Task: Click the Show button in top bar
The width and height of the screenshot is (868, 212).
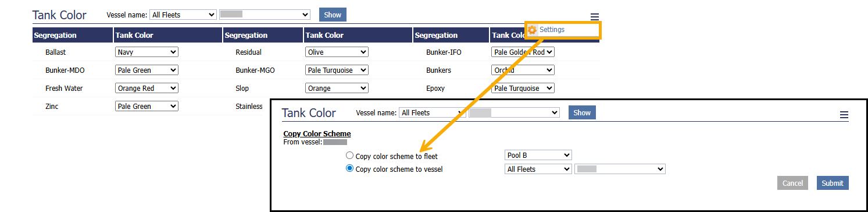Action: (x=333, y=15)
